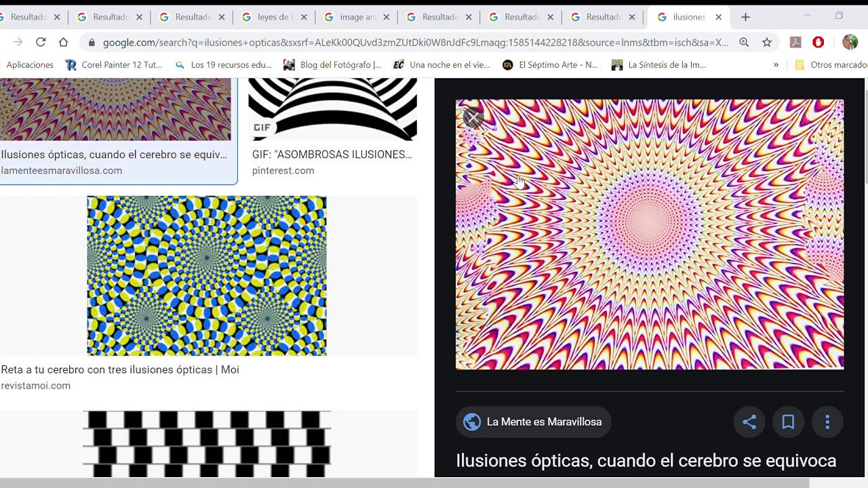Save the image with the bookmark icon
Screen dimensions: 868x488
coord(788,422)
